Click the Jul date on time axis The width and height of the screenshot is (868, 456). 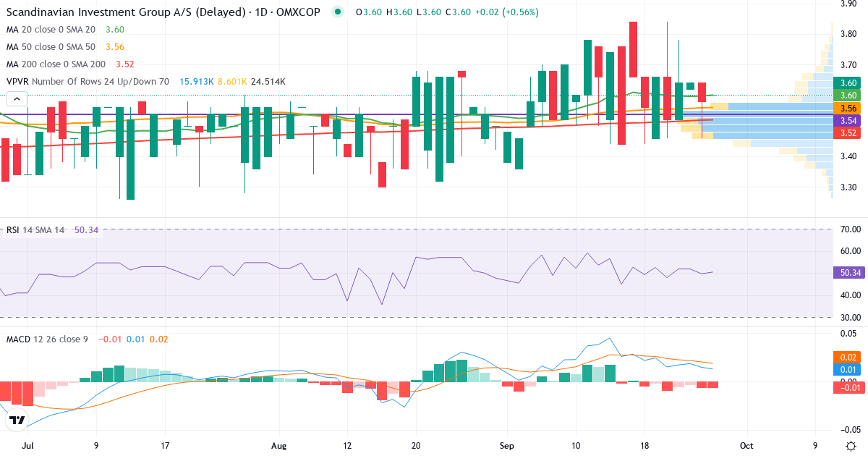pyautogui.click(x=27, y=446)
